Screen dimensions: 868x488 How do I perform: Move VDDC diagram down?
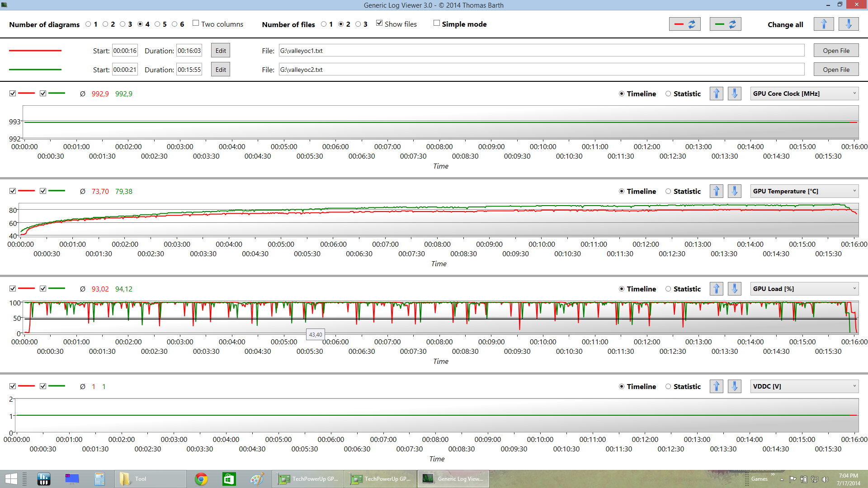[735, 386]
